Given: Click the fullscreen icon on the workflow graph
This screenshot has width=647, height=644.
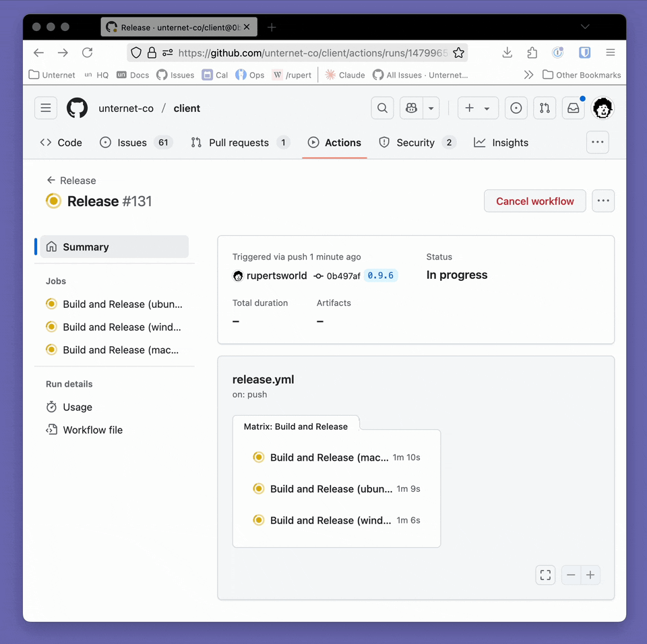Looking at the screenshot, I should (545, 575).
